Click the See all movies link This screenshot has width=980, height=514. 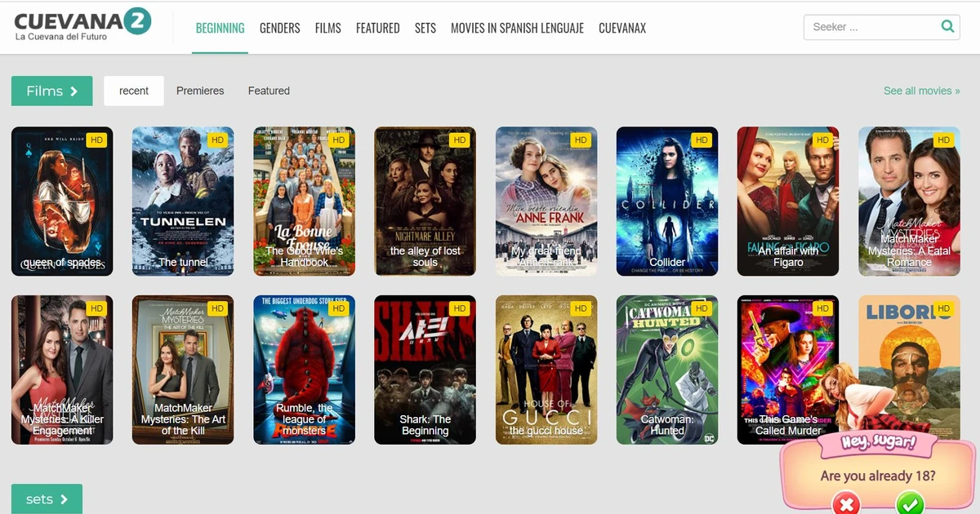click(922, 91)
